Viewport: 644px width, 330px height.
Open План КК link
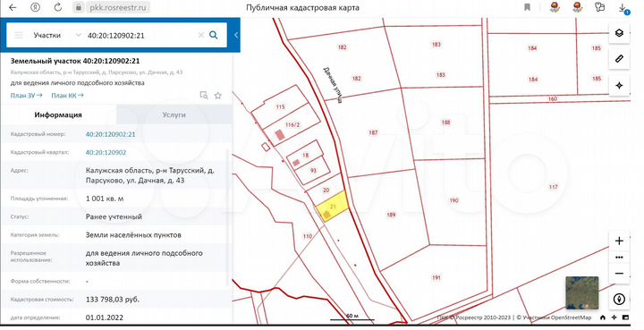click(67, 95)
